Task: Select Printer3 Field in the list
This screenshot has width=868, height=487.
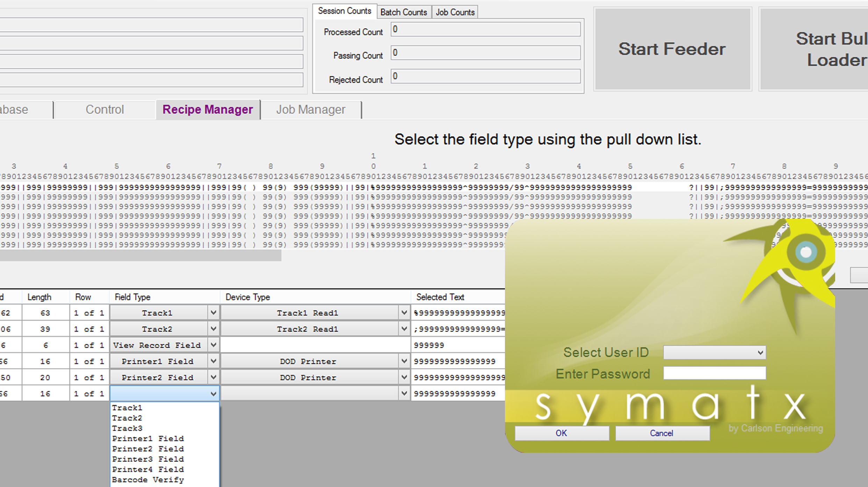Action: click(148, 459)
